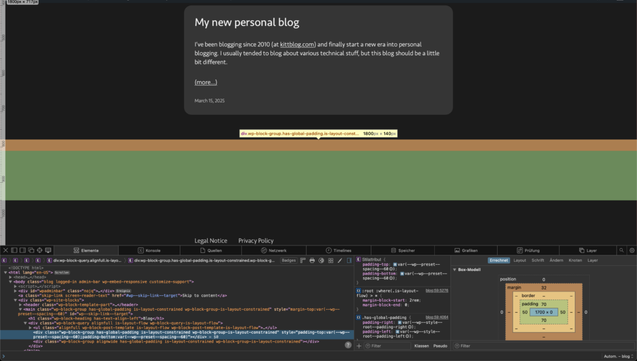Viewport: 637px width, 361px height.
Task: Select the Layer sidebar panel after Knoten
Action: tap(593, 260)
